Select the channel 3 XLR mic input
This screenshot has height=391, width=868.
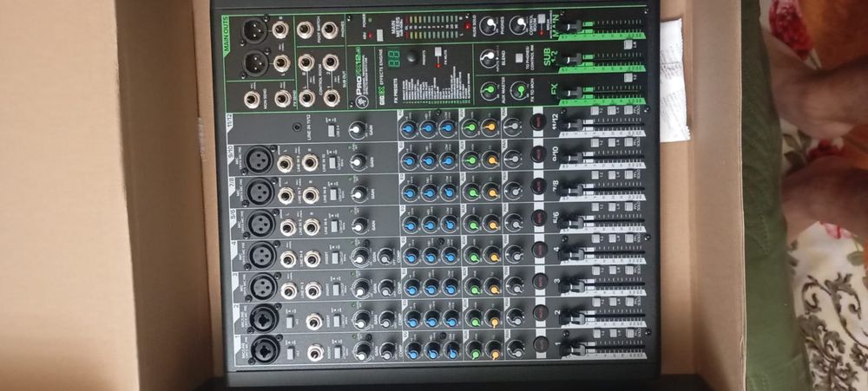[264, 286]
